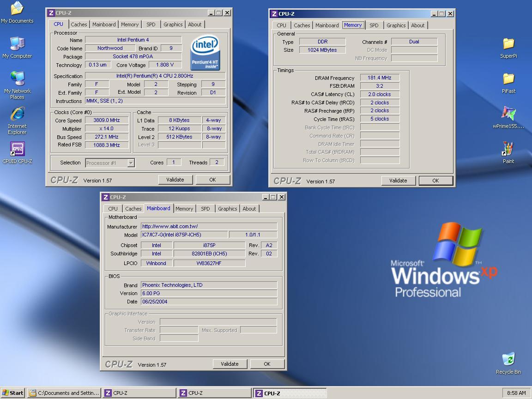Open My Computer desktop icon
Screen dimensions: 532x399
pos(17,48)
